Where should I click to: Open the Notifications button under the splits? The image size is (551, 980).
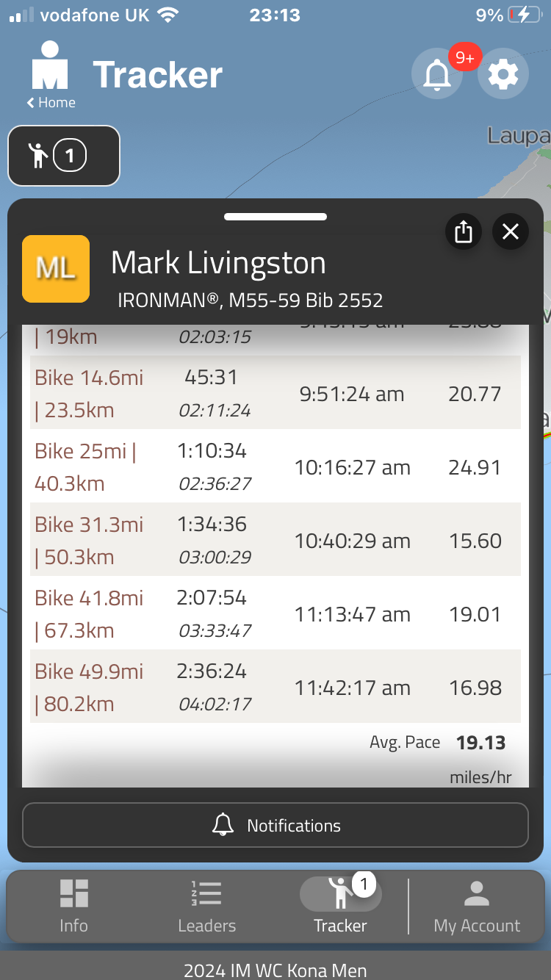point(275,825)
